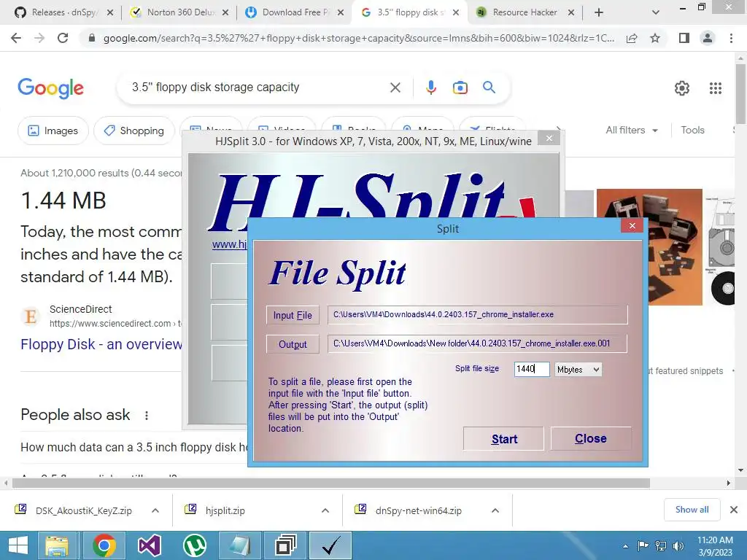
Task: Click the site lock icon in address bar
Action: pos(92,38)
